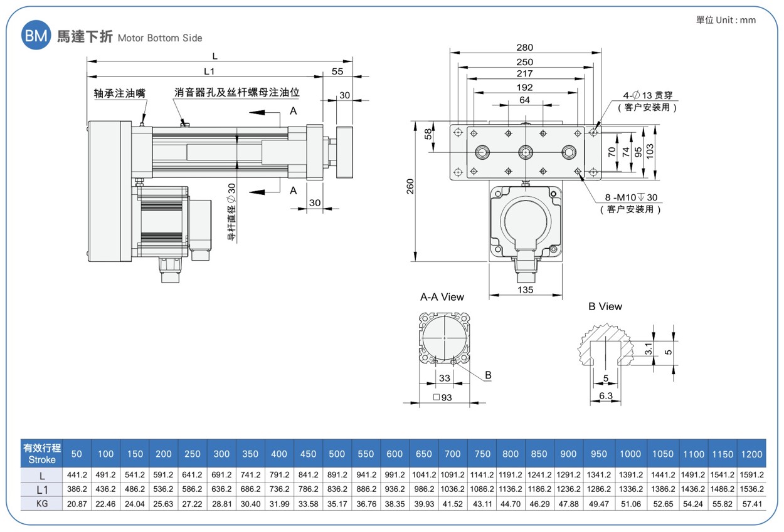Select the L1 row label cell

42,489
